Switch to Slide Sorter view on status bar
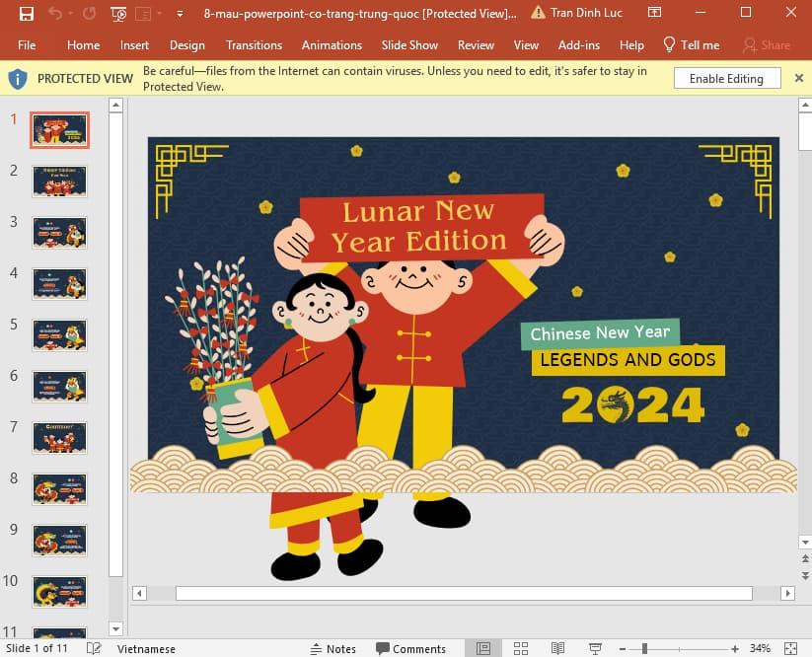This screenshot has height=657, width=812. coord(521,648)
